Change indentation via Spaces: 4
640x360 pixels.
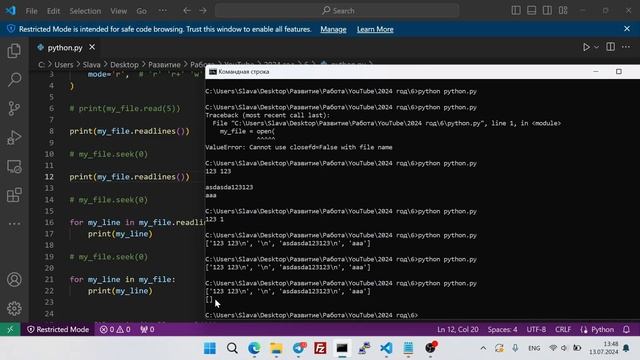tap(502, 329)
